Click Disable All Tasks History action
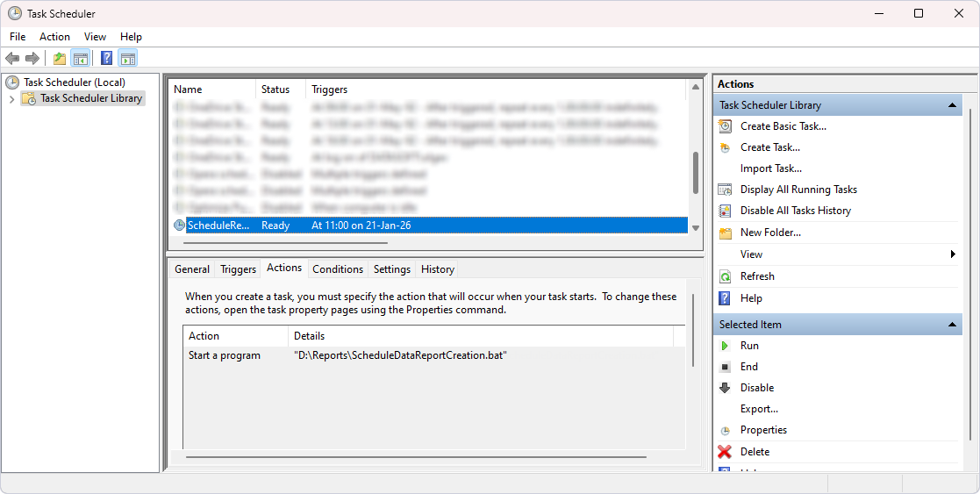The image size is (980, 494). (x=796, y=211)
